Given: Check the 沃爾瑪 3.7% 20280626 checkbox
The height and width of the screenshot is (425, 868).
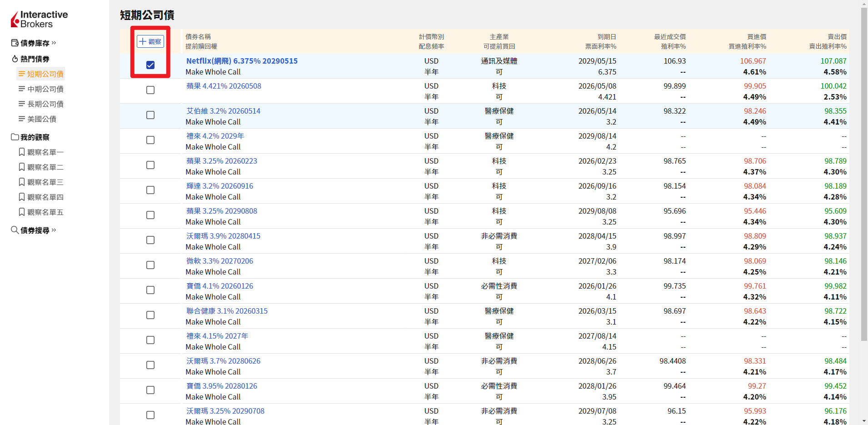Looking at the screenshot, I should pyautogui.click(x=150, y=365).
